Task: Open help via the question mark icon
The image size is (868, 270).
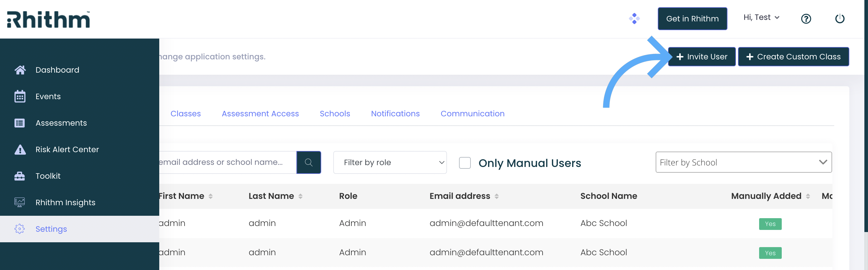Action: coord(806,18)
